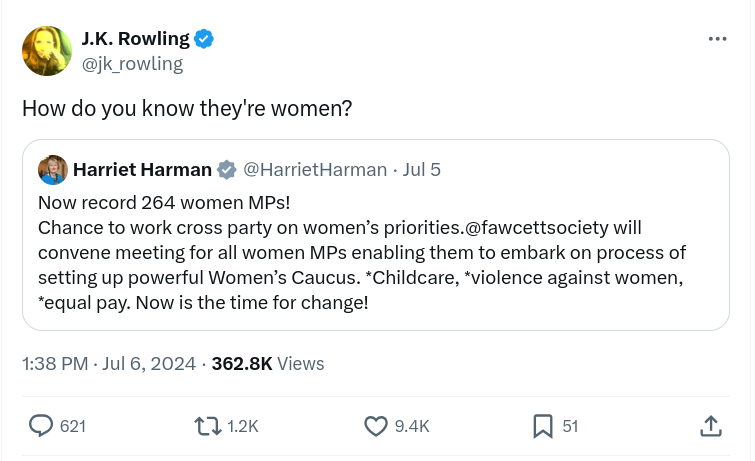Click J.K. Rowling's blue verified badge
Image resolution: width=755 pixels, height=461 pixels.
pos(204,39)
